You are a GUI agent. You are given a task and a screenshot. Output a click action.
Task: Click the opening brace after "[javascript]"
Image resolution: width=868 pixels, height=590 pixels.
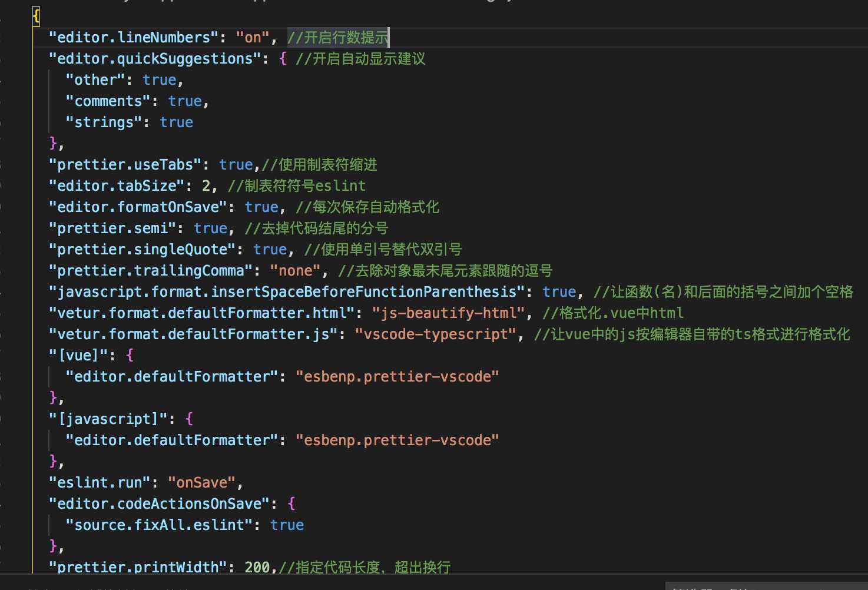pyautogui.click(x=189, y=419)
